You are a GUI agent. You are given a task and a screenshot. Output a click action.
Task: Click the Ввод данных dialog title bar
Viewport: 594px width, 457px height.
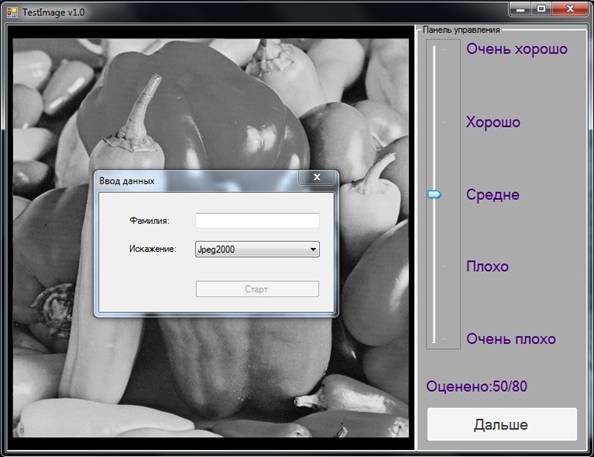(197, 180)
